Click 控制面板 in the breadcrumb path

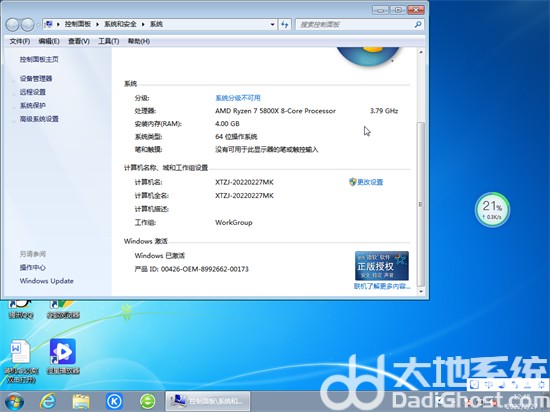(x=78, y=24)
